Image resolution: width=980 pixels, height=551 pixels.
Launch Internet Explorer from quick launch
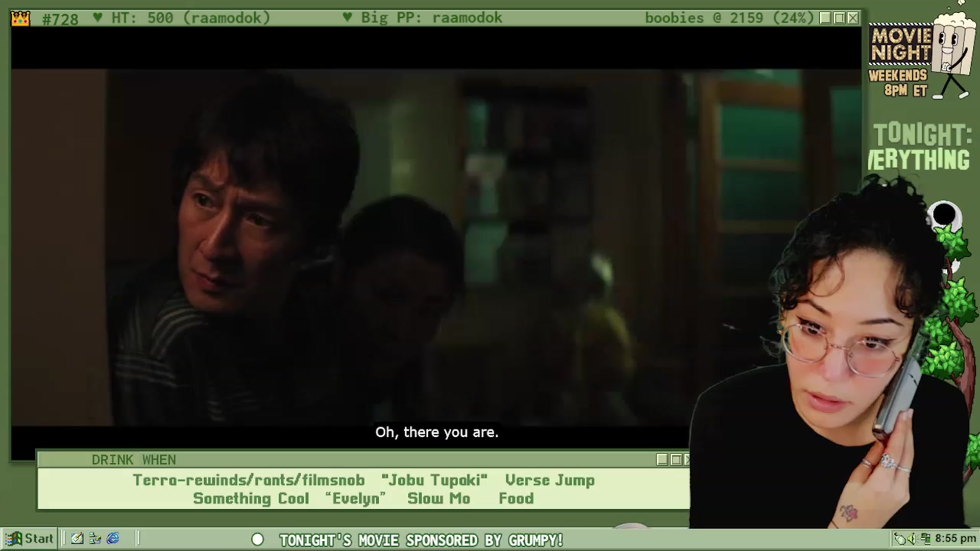(113, 538)
